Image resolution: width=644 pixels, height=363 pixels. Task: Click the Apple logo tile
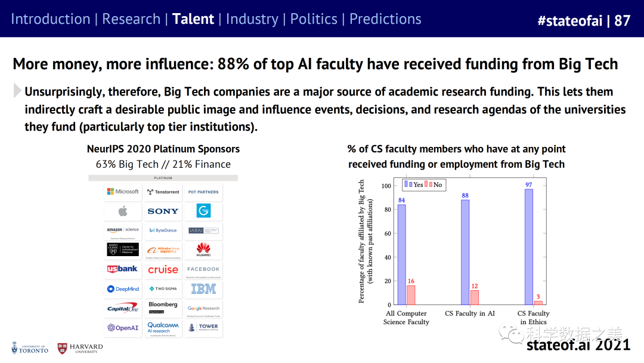point(123,211)
